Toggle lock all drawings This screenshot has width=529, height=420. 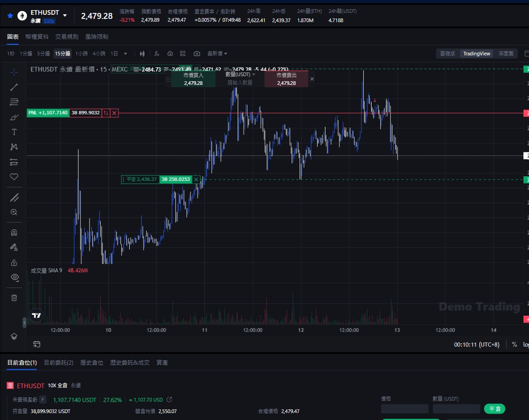[x=14, y=262]
